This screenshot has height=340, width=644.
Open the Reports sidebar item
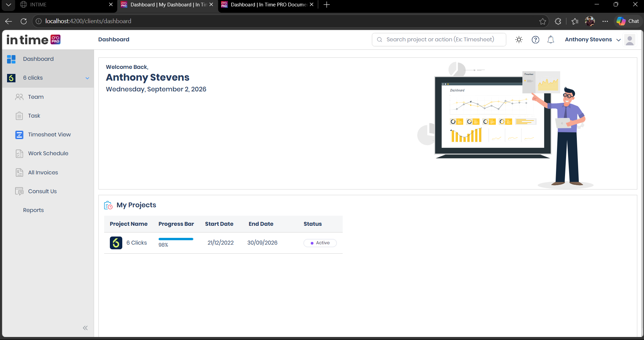point(33,210)
